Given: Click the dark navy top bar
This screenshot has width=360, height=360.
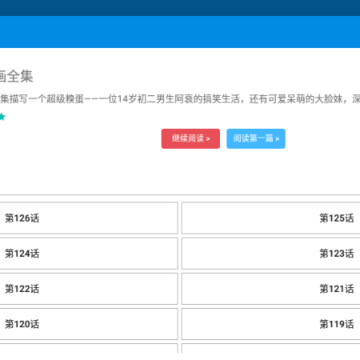Looking at the screenshot, I should [180, 8].
